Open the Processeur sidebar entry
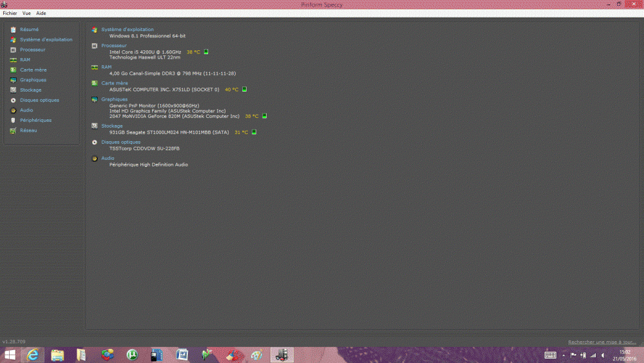Image resolution: width=644 pixels, height=363 pixels. (32, 50)
